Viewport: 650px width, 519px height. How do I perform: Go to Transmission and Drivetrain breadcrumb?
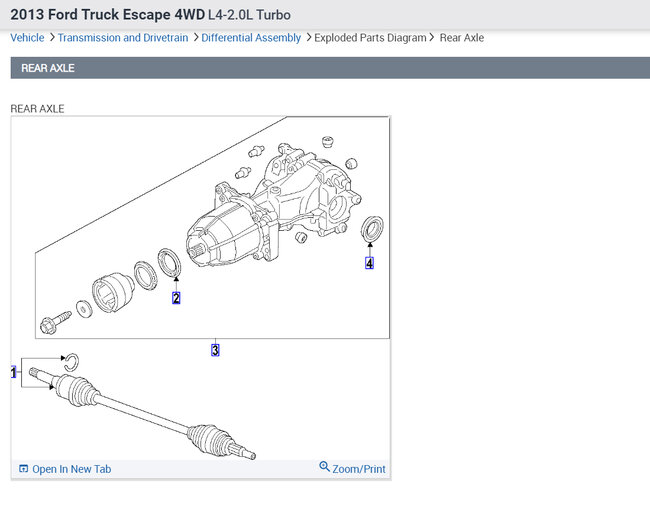(123, 38)
